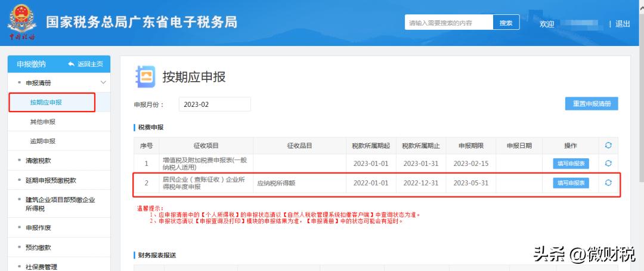The image size is (644, 271).
Task: Click date cell 2022-01-01
Action: point(370,183)
